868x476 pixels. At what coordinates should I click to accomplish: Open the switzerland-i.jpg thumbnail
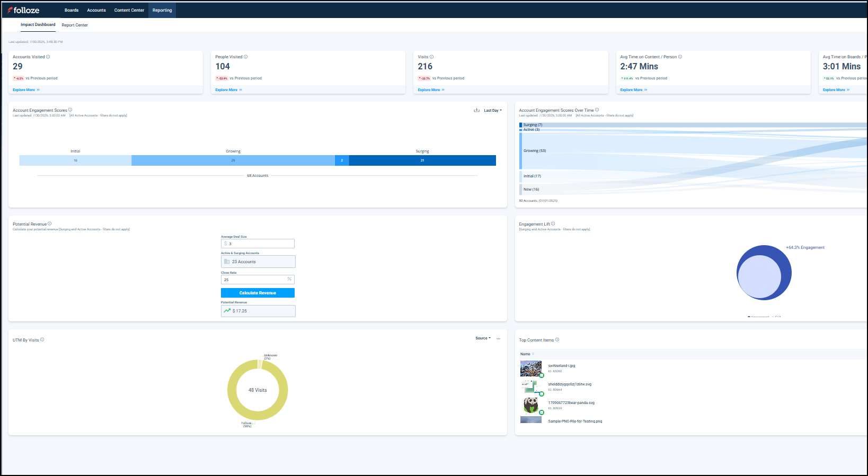[530, 368]
